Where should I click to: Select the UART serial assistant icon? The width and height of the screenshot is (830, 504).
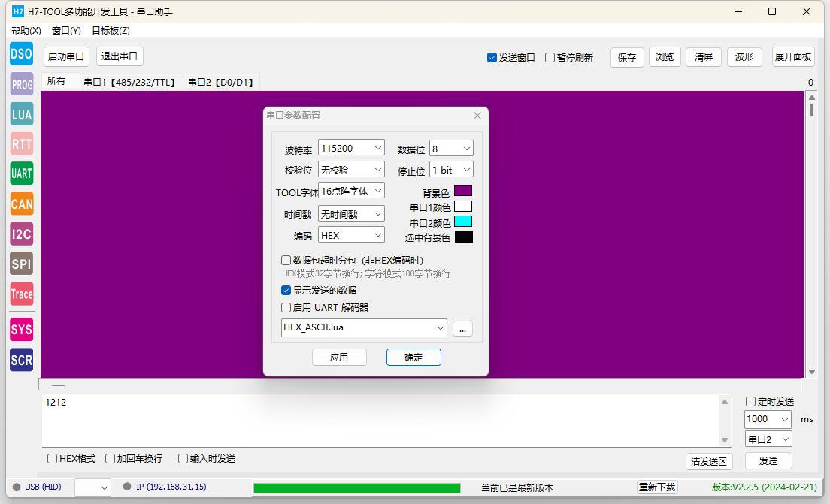[x=22, y=174]
